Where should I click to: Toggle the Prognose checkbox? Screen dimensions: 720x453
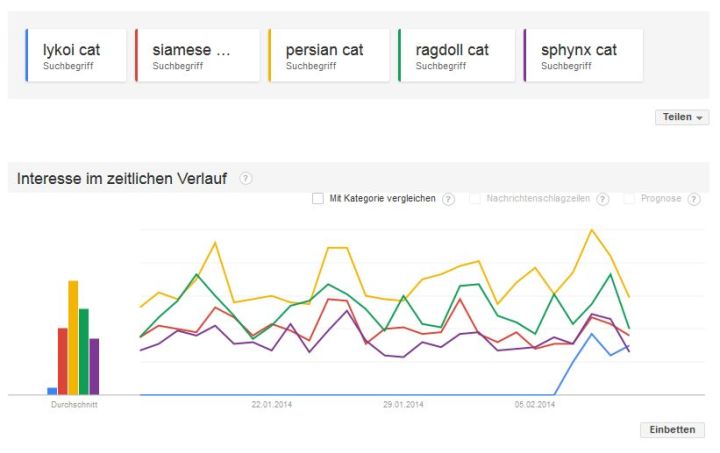(x=629, y=199)
